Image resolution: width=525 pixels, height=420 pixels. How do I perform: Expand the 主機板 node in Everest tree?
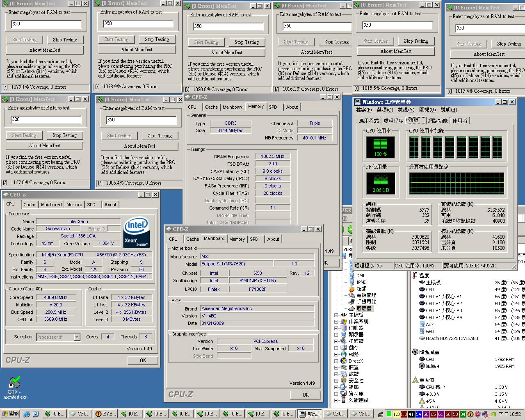click(336, 315)
